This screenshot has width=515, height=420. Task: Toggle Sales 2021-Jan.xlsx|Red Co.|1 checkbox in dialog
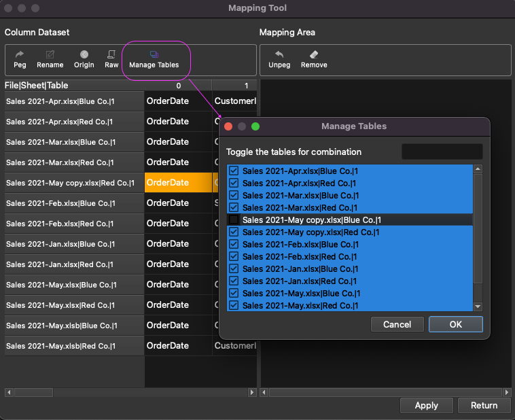(x=234, y=281)
